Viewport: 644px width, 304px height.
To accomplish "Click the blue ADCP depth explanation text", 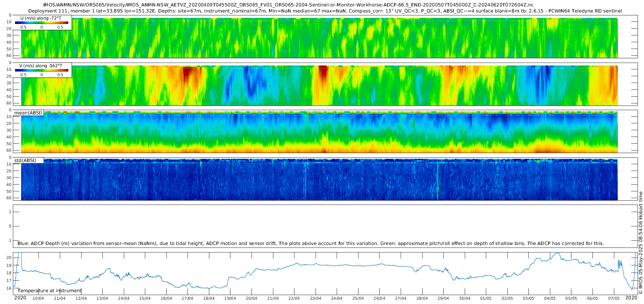I will [x=311, y=243].
